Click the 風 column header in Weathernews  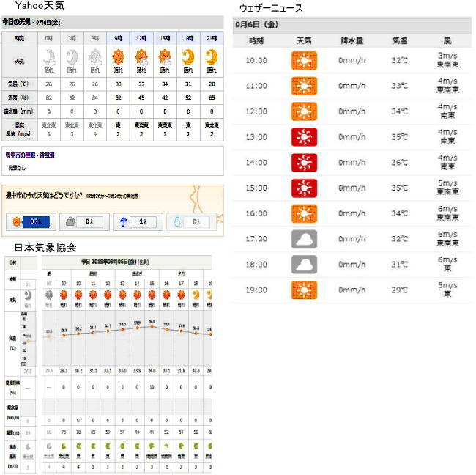coord(447,41)
